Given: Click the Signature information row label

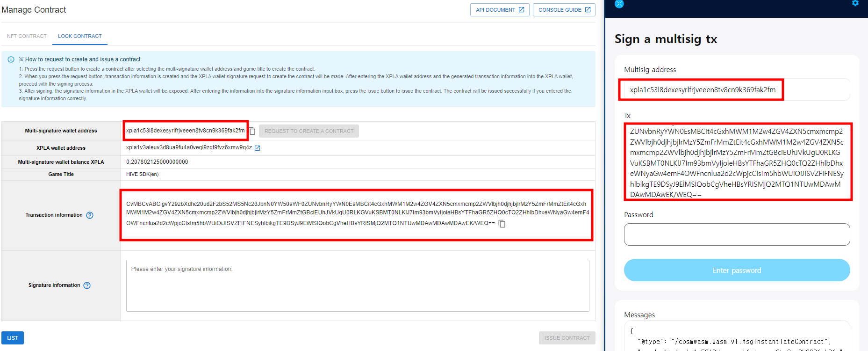Looking at the screenshot, I should [x=54, y=285].
